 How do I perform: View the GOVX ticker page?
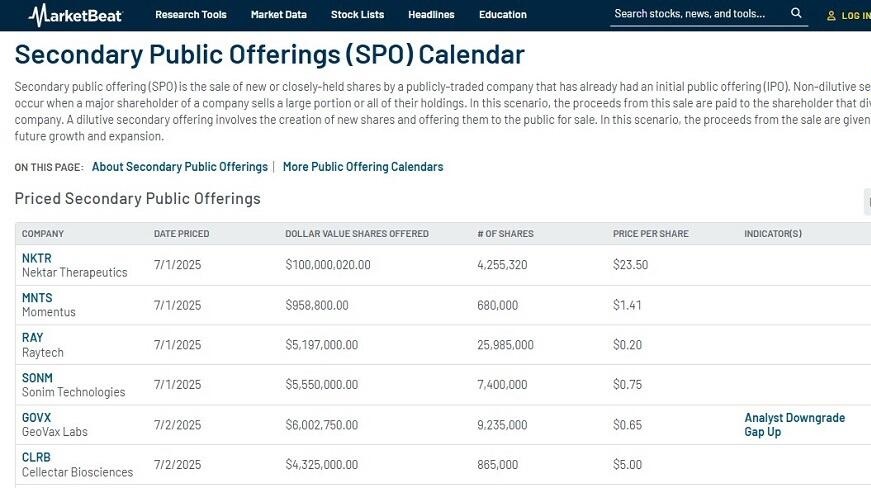point(37,418)
